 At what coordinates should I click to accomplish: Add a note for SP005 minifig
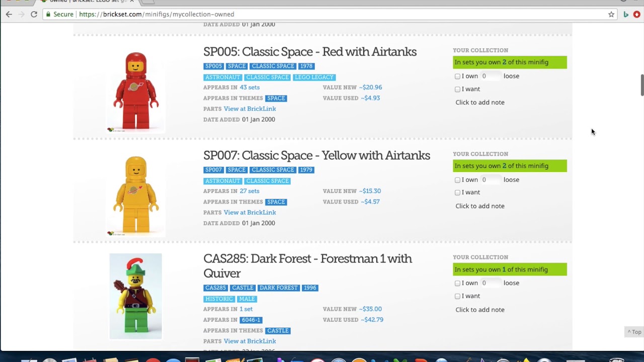click(x=480, y=103)
